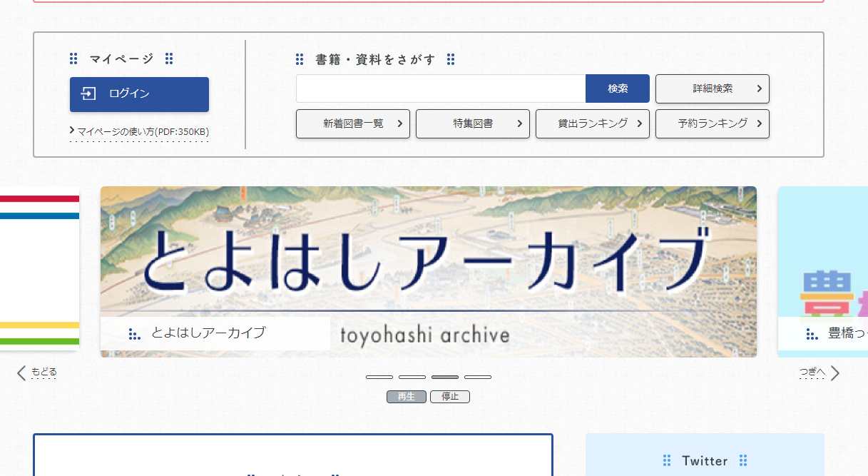Select the first carousel slide indicator

379,377
